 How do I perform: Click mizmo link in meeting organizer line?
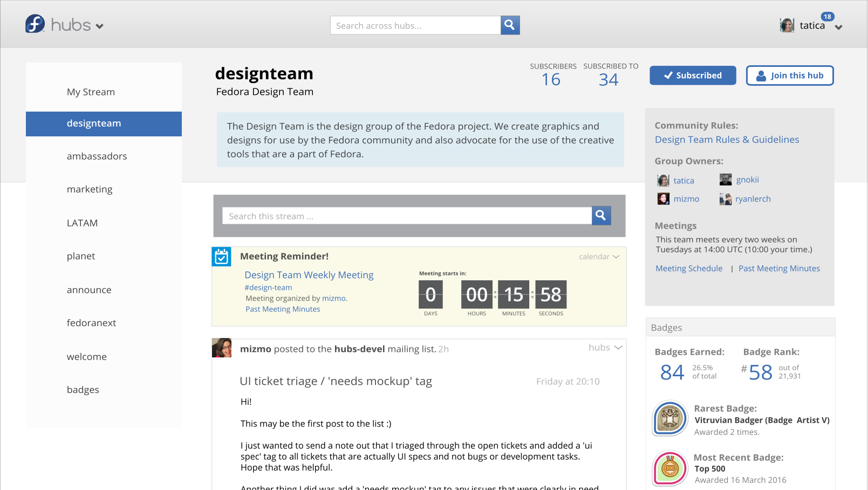click(x=334, y=298)
